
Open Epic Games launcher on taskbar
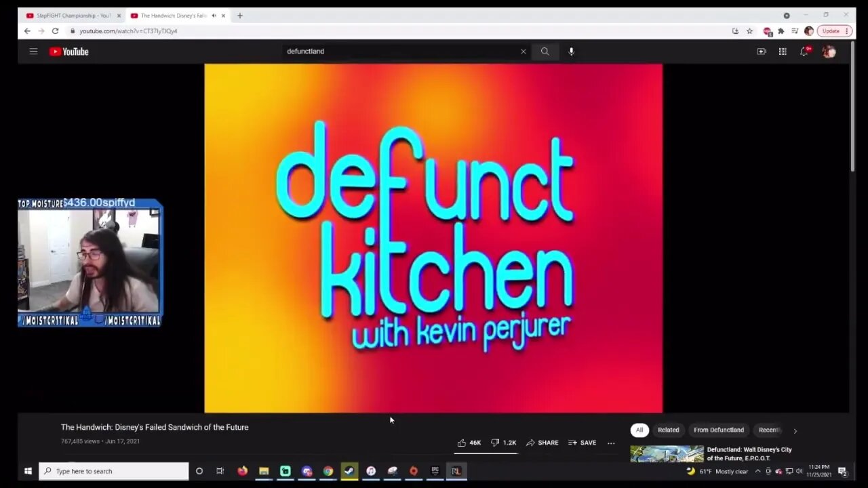435,471
